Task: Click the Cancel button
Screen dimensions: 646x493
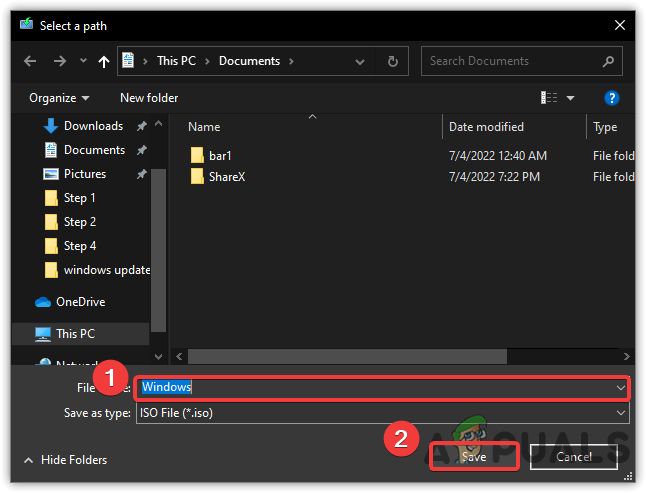Action: (x=573, y=457)
